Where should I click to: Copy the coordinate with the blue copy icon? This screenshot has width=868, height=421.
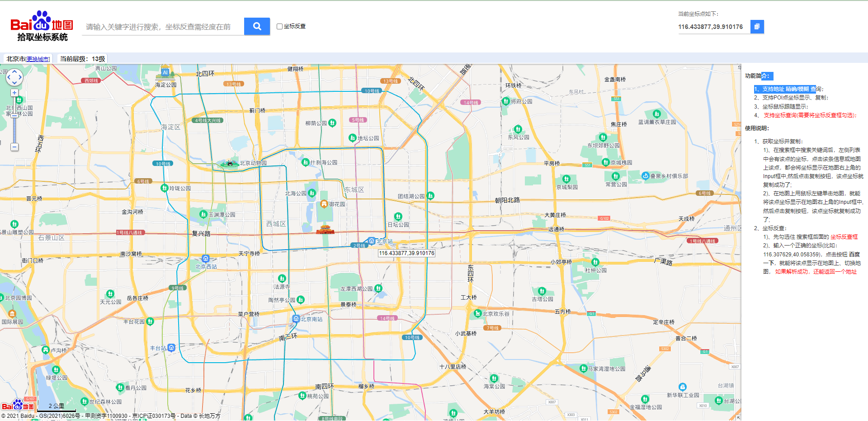pos(757,27)
